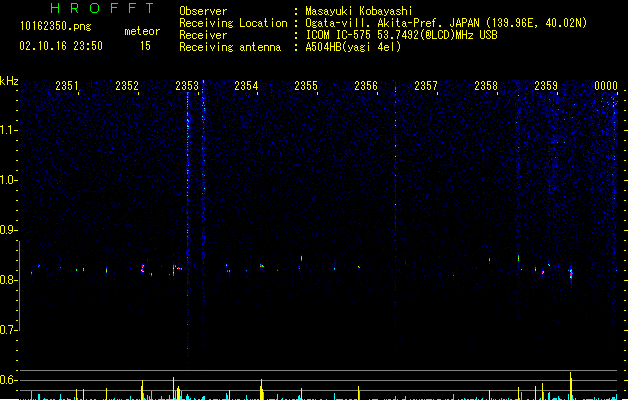This screenshot has height=400, width=629.
Task: Click the 2358 time marker
Action: point(486,86)
